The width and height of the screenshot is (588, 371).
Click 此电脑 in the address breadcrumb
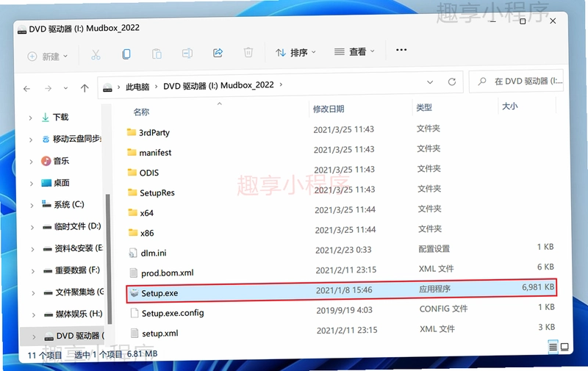click(137, 87)
